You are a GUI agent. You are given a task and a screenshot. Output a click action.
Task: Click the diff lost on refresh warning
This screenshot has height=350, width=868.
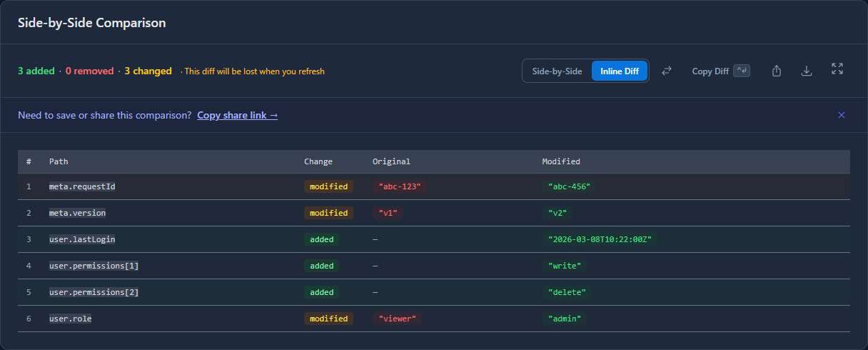254,71
